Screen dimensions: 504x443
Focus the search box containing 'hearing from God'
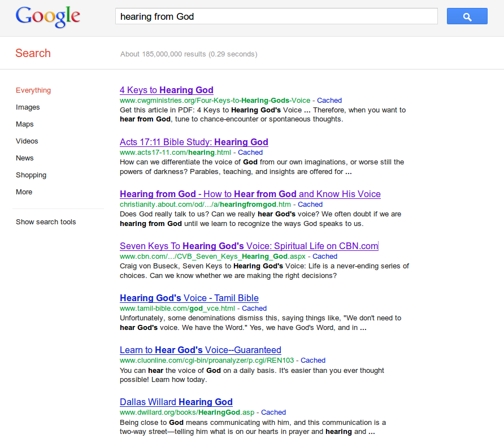point(276,16)
